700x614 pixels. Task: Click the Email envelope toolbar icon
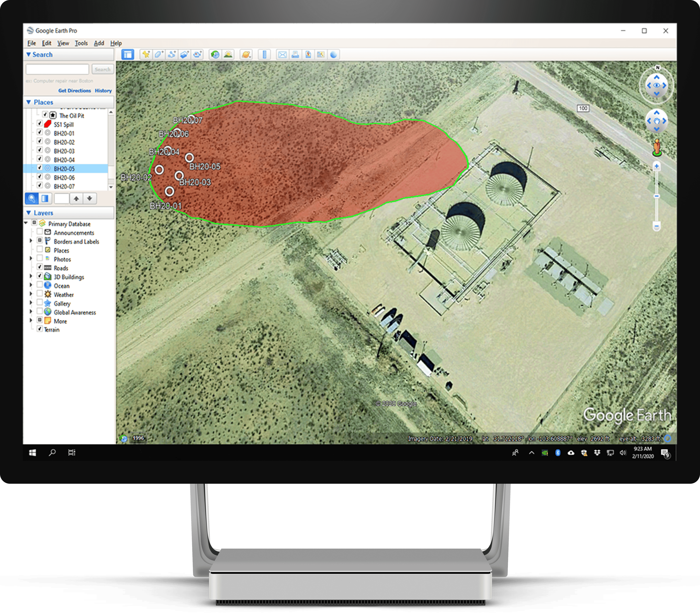point(282,54)
